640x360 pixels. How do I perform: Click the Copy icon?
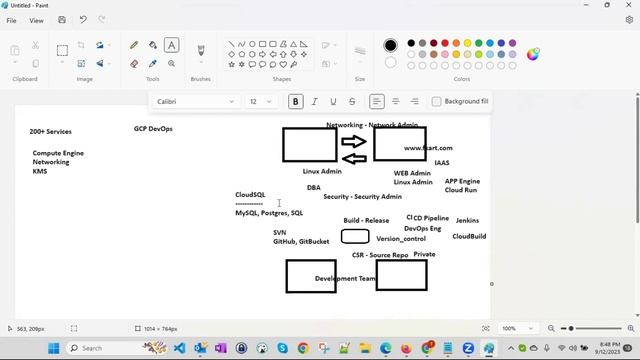click(36, 64)
